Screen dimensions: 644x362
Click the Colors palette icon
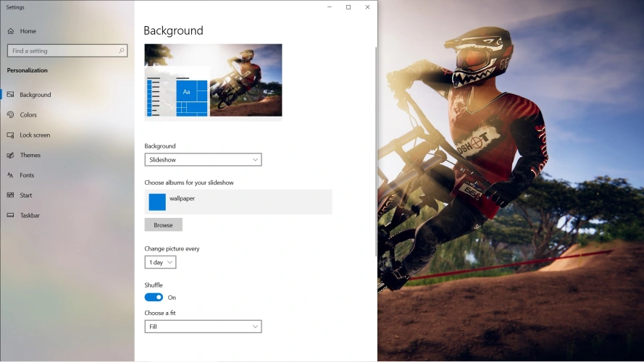coord(11,115)
